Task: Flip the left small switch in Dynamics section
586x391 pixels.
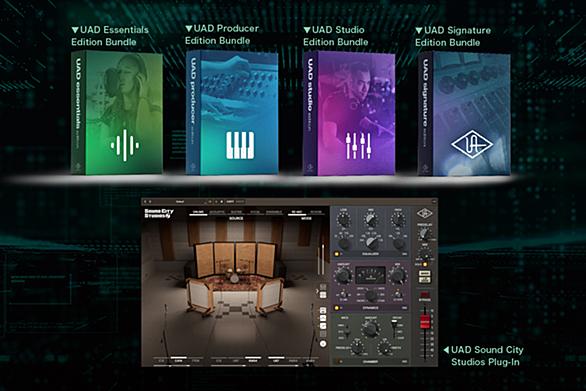Action: [343, 294]
